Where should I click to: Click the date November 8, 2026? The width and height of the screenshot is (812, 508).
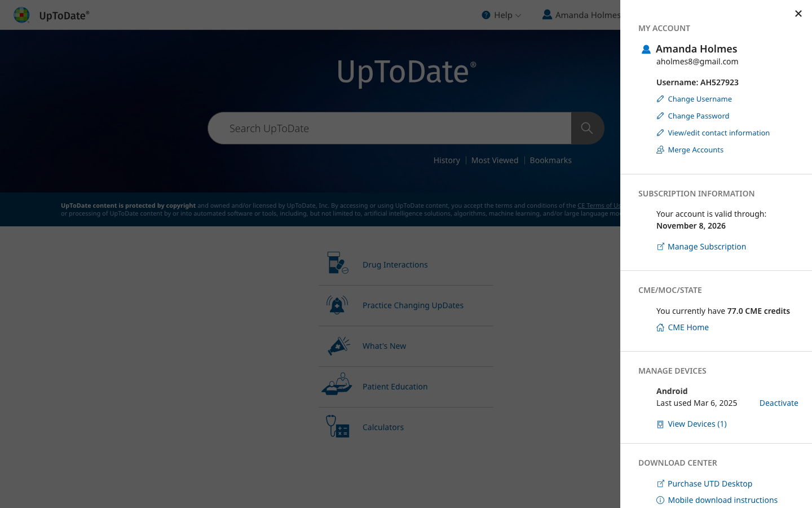coord(691,226)
